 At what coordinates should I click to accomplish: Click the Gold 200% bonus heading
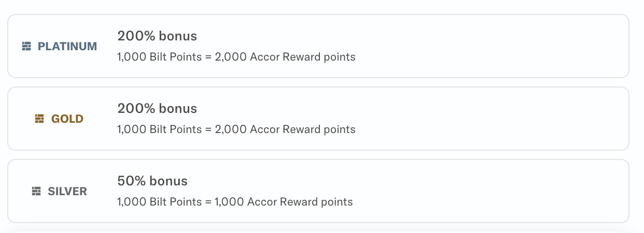click(x=157, y=109)
